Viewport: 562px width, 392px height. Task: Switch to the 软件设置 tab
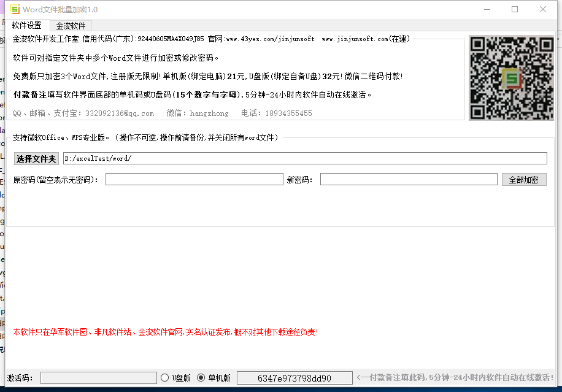coord(27,25)
